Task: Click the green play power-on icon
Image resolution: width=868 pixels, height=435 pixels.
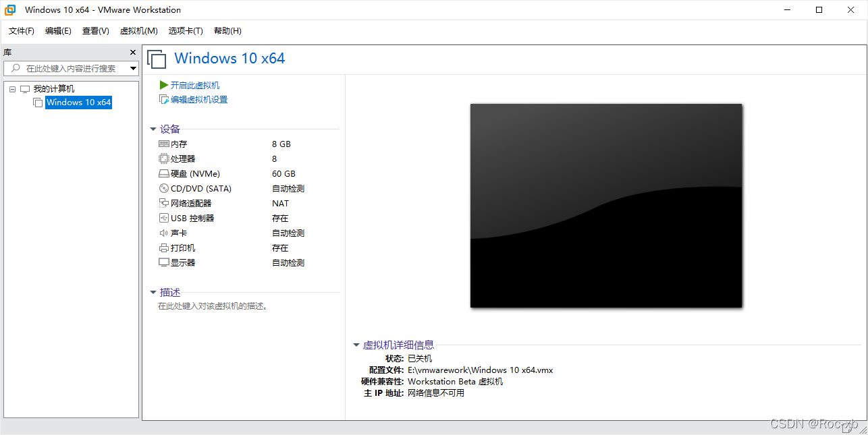Action: click(163, 85)
